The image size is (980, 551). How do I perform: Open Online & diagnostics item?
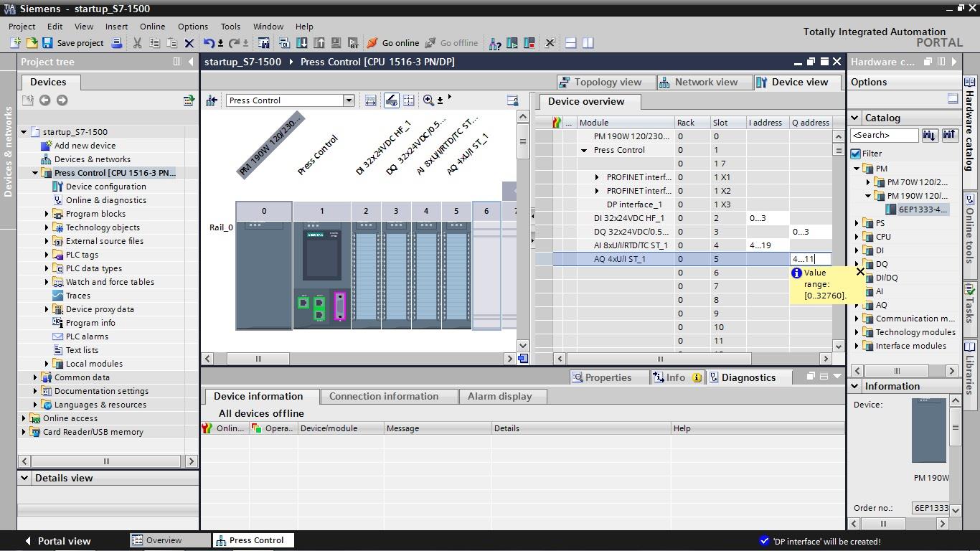point(106,200)
